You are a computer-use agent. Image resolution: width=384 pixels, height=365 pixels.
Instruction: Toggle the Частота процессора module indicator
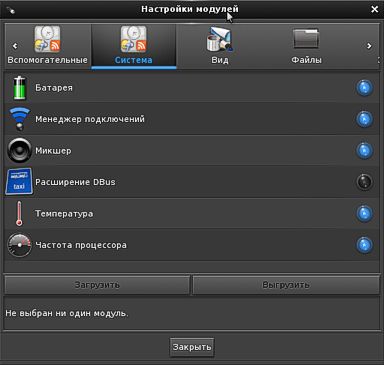[x=364, y=245]
